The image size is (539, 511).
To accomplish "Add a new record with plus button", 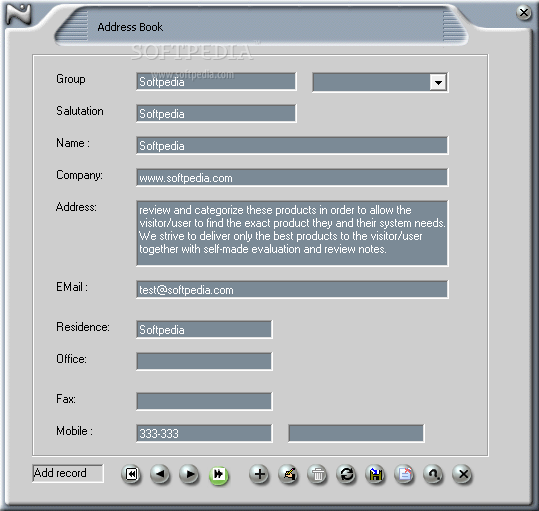I will [x=260, y=474].
